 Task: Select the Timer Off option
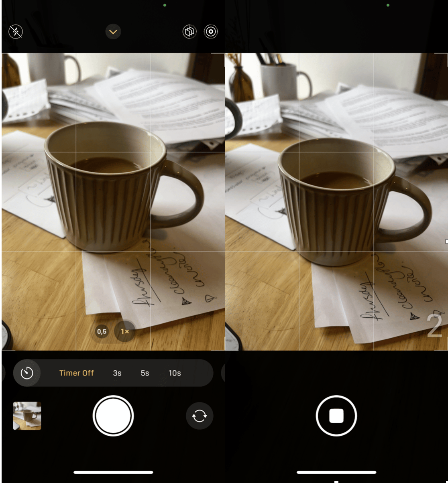76,373
